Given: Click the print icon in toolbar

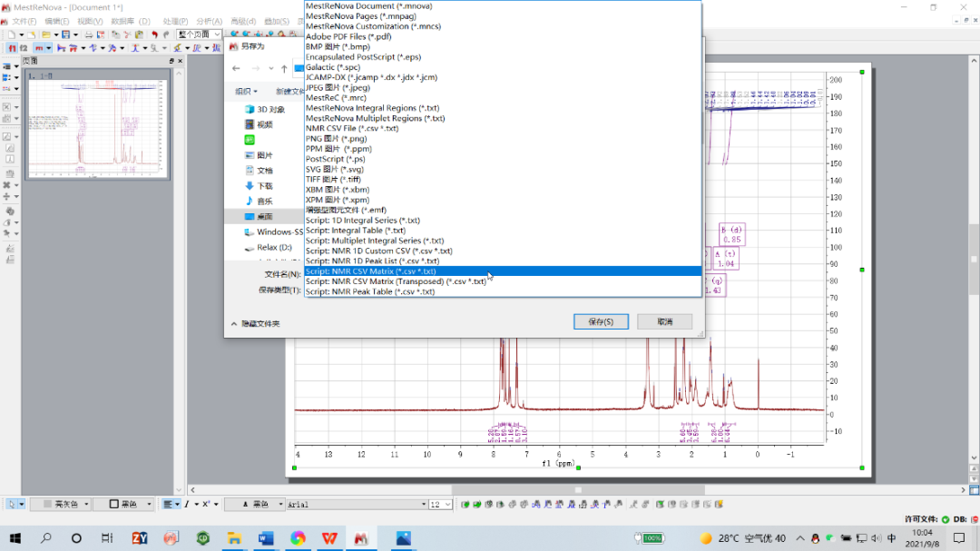Looking at the screenshot, I should [x=89, y=35].
